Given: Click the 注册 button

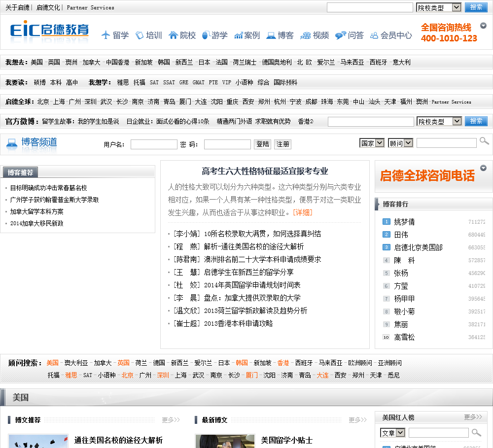Looking at the screenshot, I should 282,144.
